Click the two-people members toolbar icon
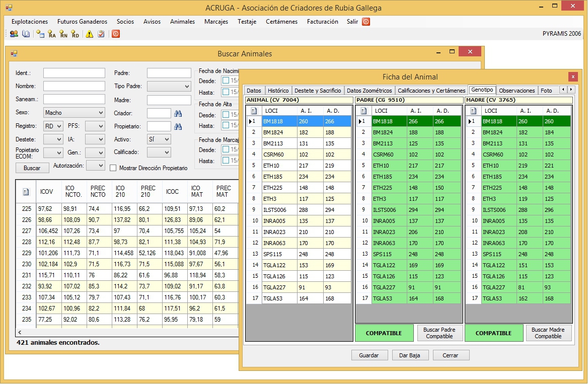588x384 pixels. [14, 34]
